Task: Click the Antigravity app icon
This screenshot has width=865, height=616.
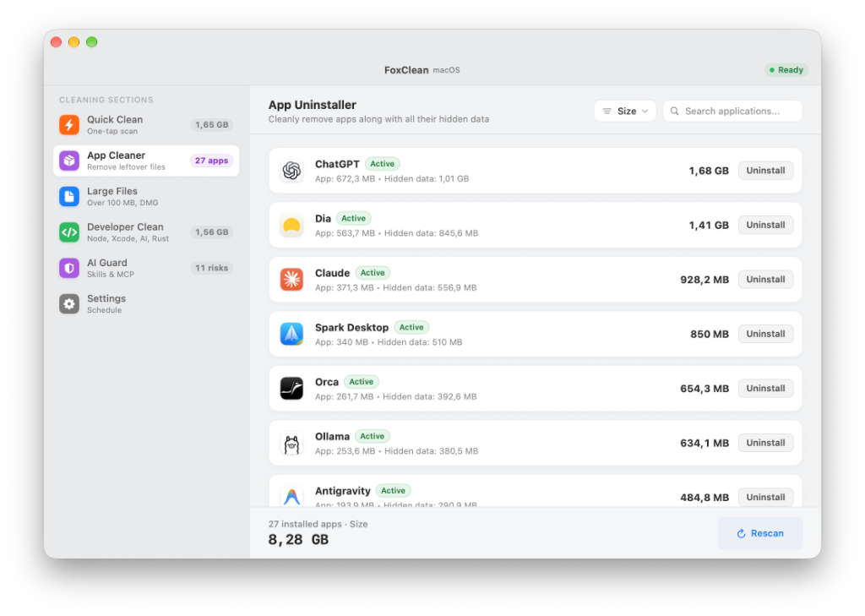Action: 291,496
